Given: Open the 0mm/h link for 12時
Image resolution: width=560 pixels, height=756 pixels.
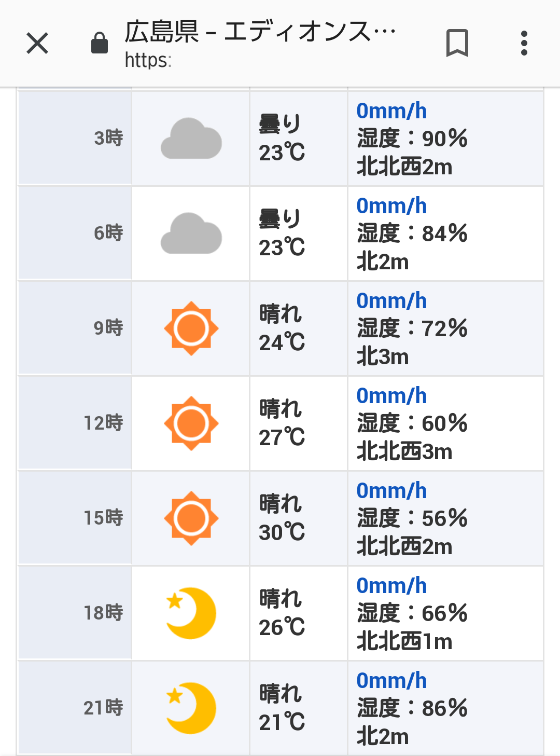Looking at the screenshot, I should tap(391, 396).
